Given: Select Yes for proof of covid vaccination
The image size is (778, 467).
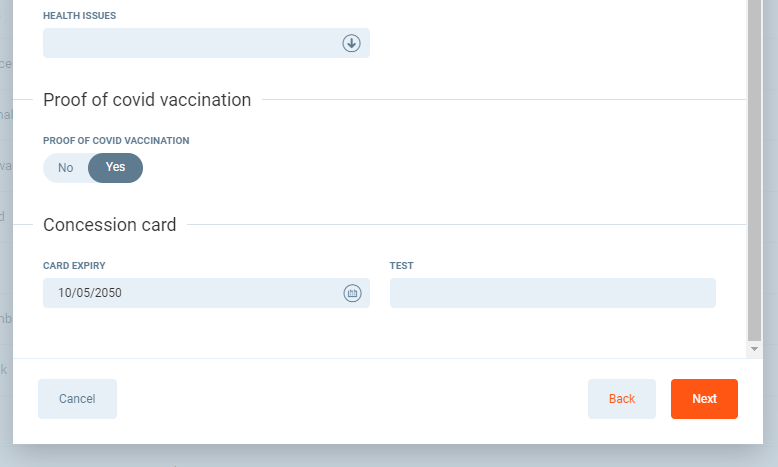Looking at the screenshot, I should coord(116,168).
